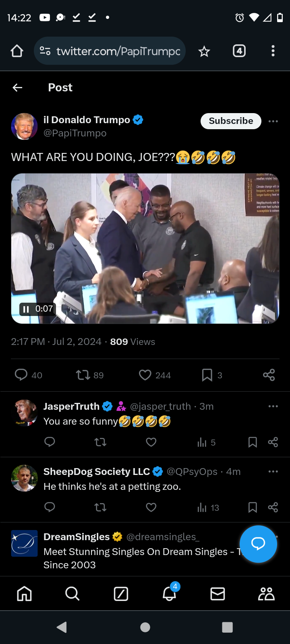
Task: Bookmark the main post showing 3
Action: coord(207,375)
